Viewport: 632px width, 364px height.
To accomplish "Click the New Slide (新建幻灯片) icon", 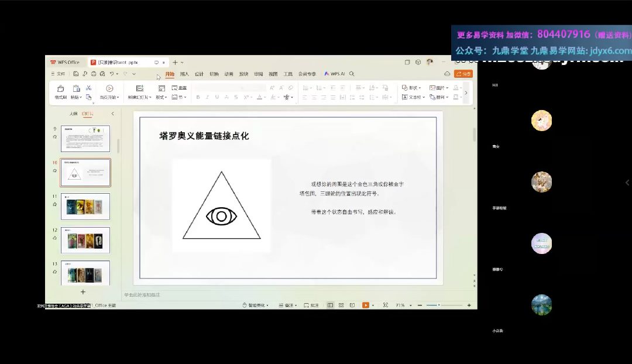I will (x=138, y=88).
